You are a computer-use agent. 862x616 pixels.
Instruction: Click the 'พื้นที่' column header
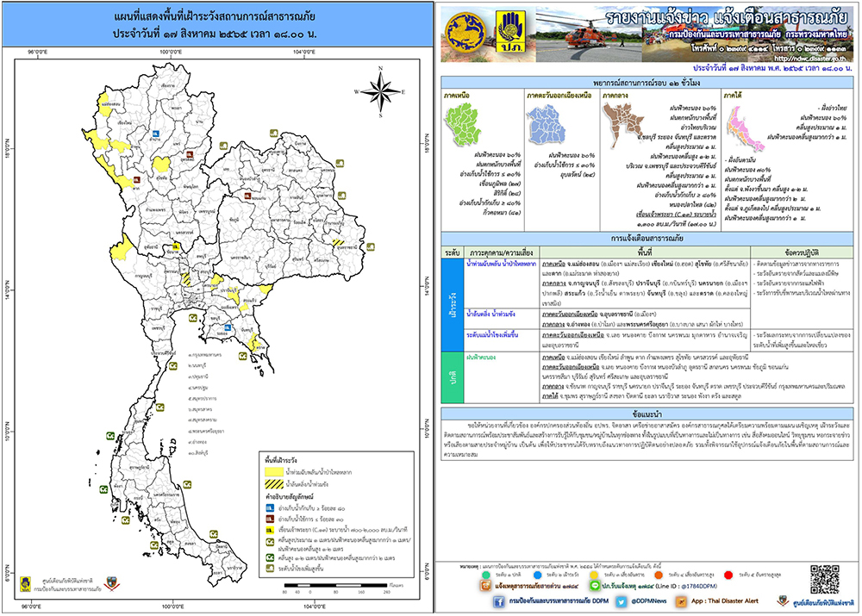pos(645,252)
